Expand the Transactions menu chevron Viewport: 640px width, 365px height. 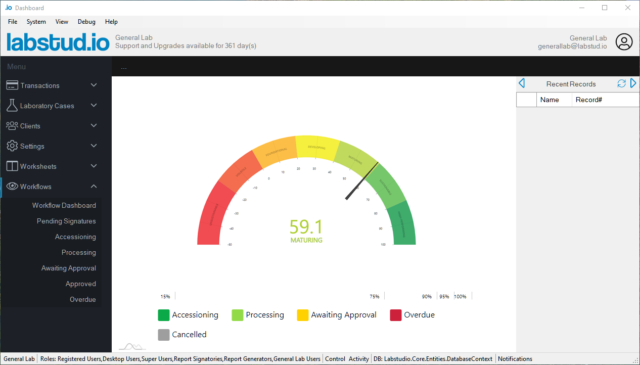tap(94, 85)
